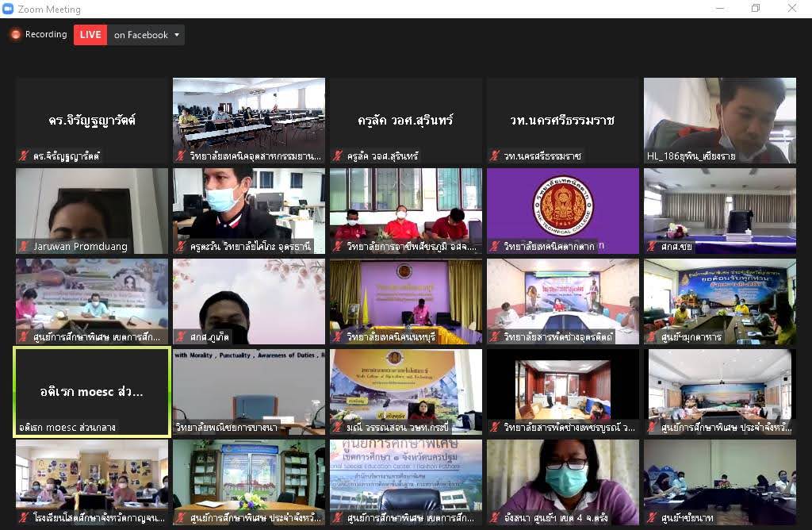Screen dimensions: 812x530
Task: Click the Recording status label
Action: click(x=46, y=35)
